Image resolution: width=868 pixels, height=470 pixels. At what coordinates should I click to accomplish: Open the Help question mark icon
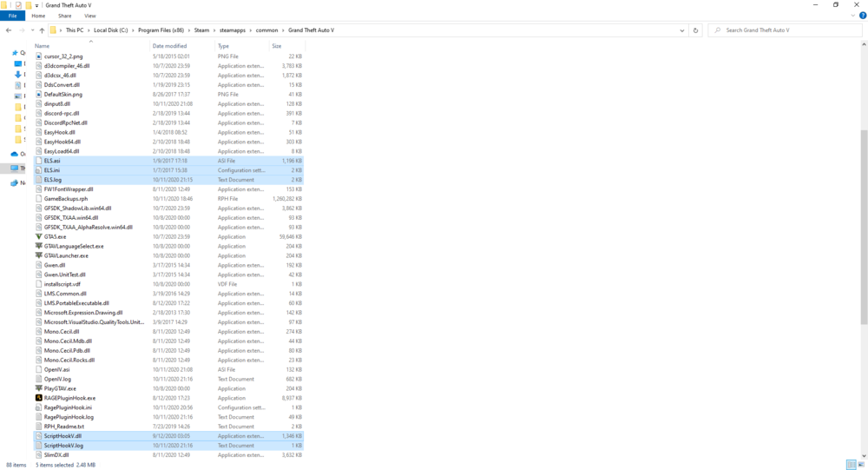point(863,16)
